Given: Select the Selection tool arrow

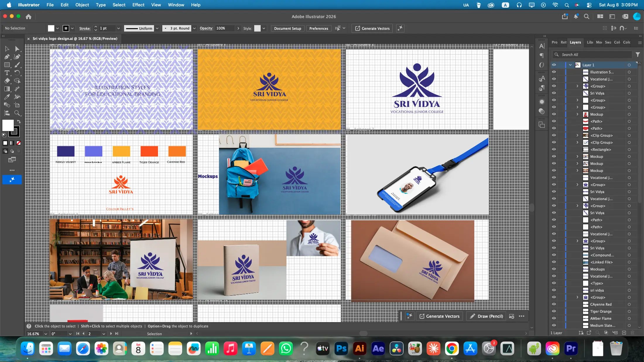Looking at the screenshot, I should [x=7, y=49].
